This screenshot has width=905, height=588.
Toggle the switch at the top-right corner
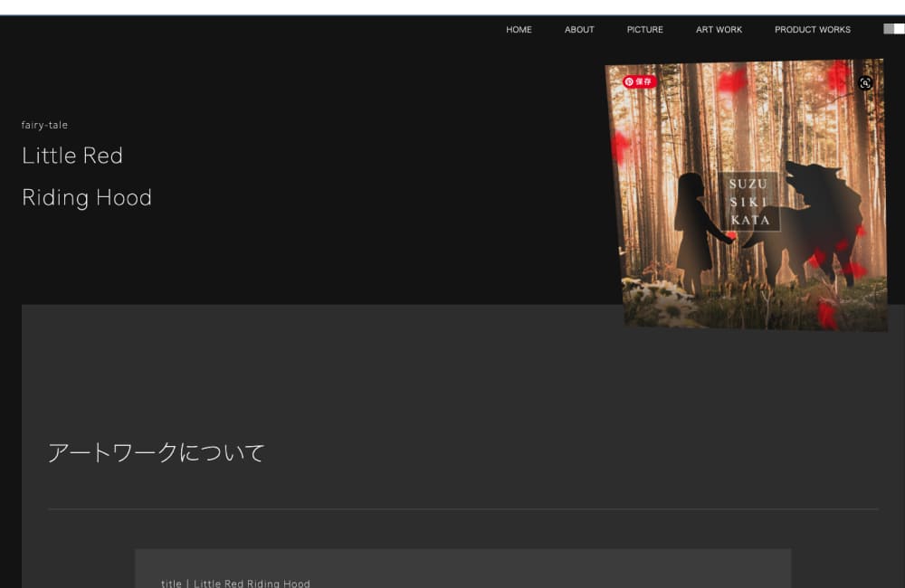893,29
